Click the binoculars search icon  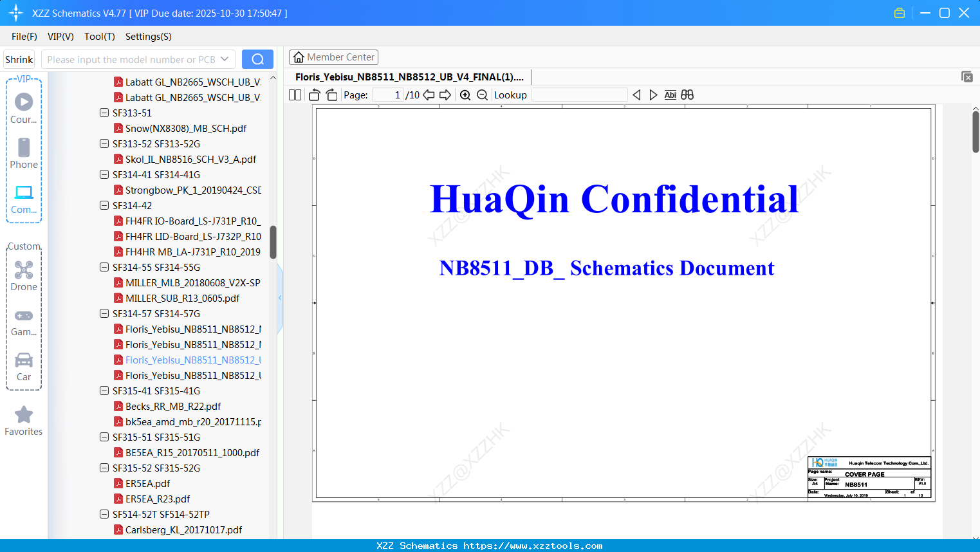687,95
